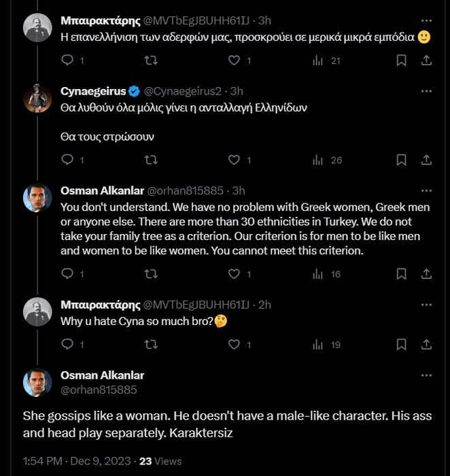Click the @orhan815885 handle in main tweet
This screenshot has height=476, width=450.
(99, 390)
